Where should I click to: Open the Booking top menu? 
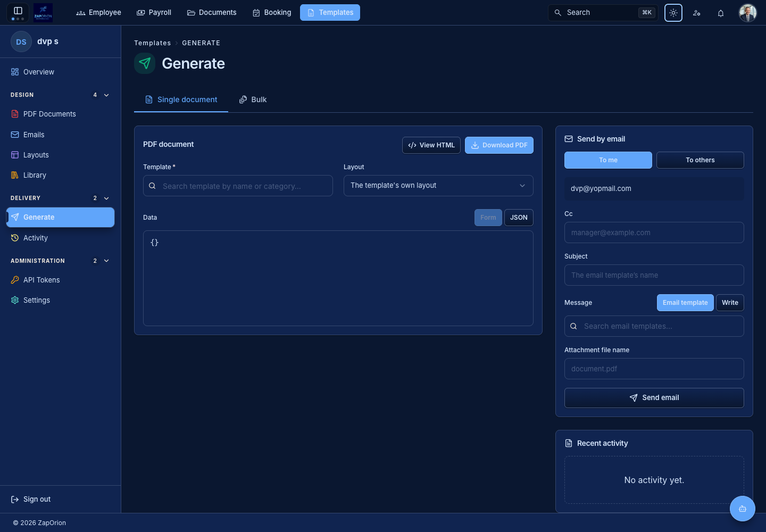tap(272, 12)
